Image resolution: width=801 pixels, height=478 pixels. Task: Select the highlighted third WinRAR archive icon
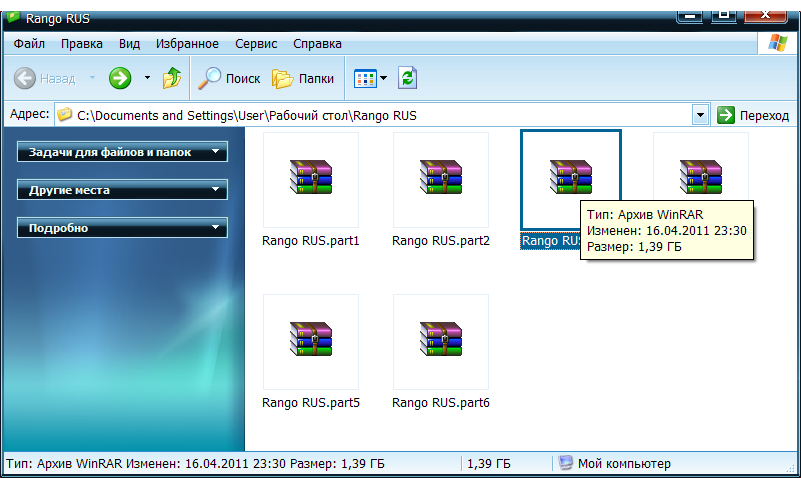(x=571, y=177)
